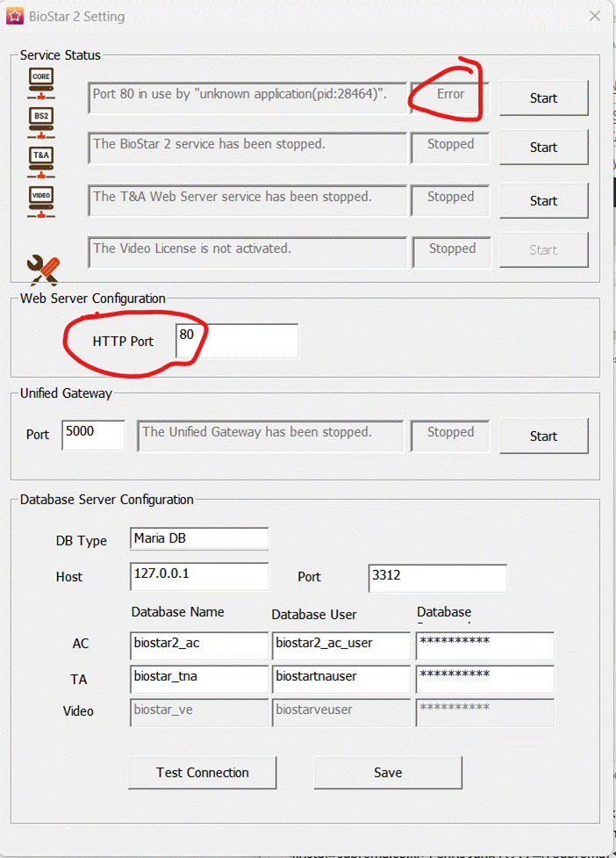Click the VIDEO service icon
Image resolution: width=616 pixels, height=858 pixels.
(x=41, y=201)
